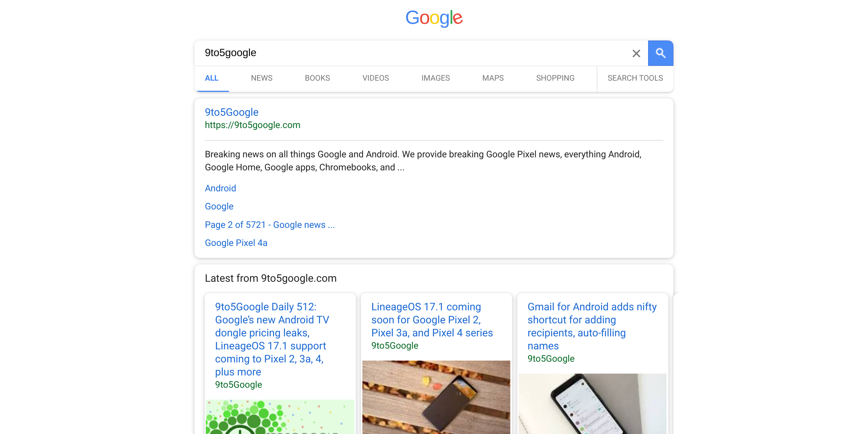Image resolution: width=868 pixels, height=434 pixels.
Task: Open the SHOPPING results
Action: (555, 78)
